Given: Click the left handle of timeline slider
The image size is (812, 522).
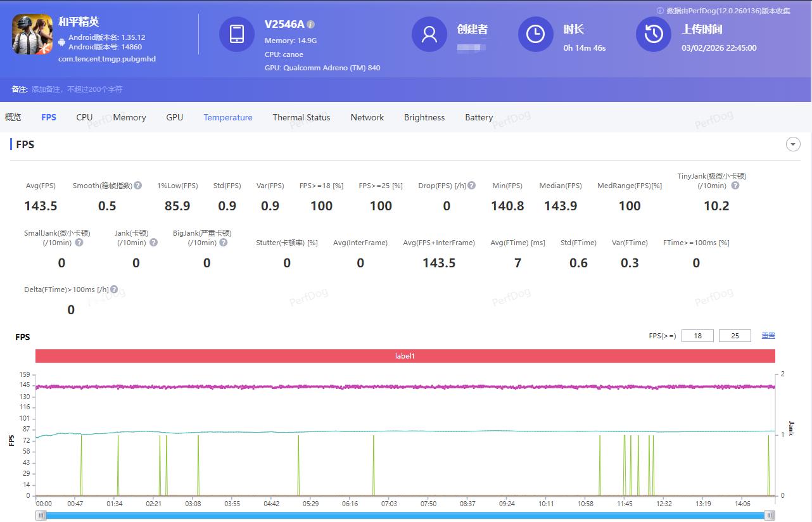Looking at the screenshot, I should pyautogui.click(x=41, y=516).
